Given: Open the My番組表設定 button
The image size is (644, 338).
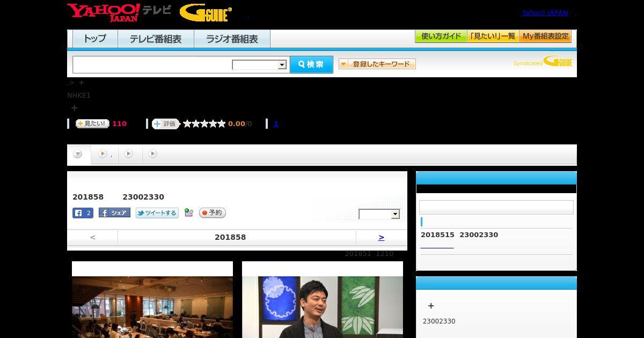Looking at the screenshot, I should (545, 36).
